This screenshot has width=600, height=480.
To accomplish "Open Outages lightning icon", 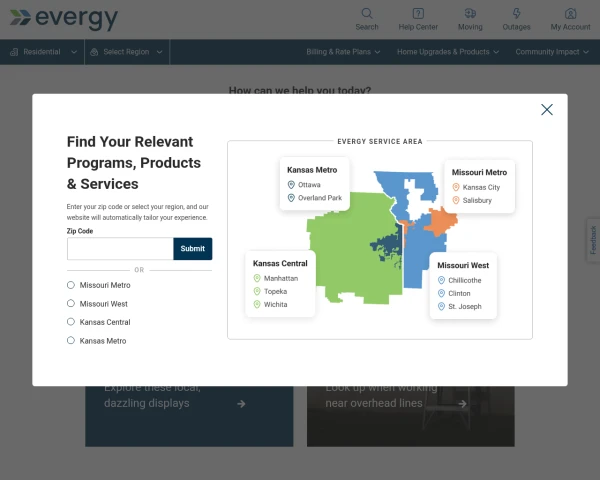I will (x=516, y=13).
